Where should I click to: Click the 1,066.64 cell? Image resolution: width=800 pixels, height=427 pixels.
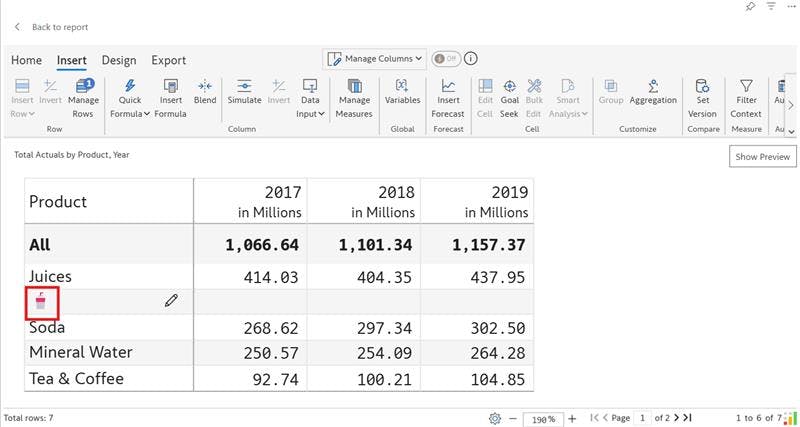coord(251,244)
